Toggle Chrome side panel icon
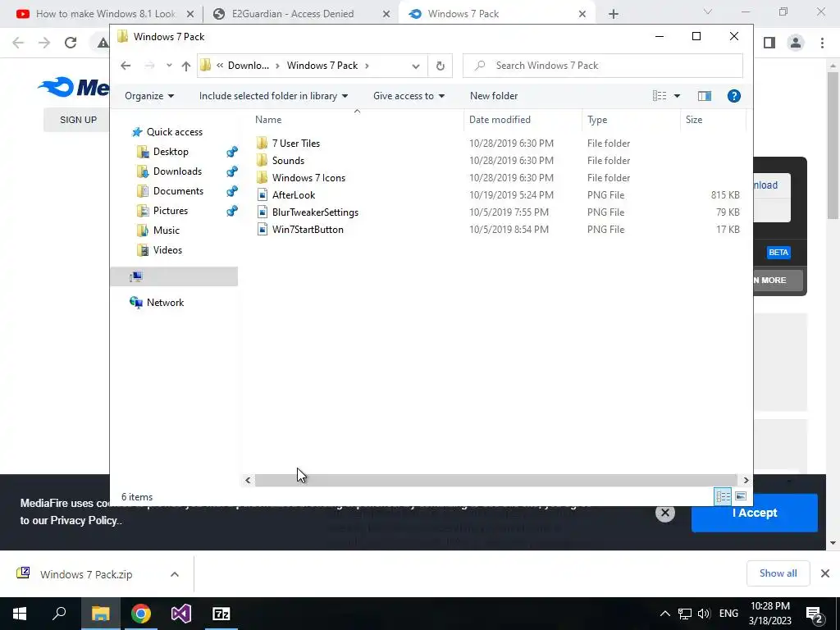 (769, 43)
